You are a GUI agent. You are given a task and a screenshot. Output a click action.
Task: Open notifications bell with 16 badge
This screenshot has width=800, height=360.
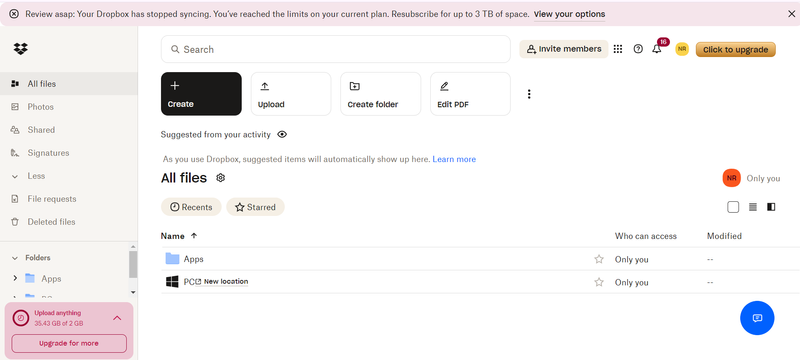(x=657, y=49)
